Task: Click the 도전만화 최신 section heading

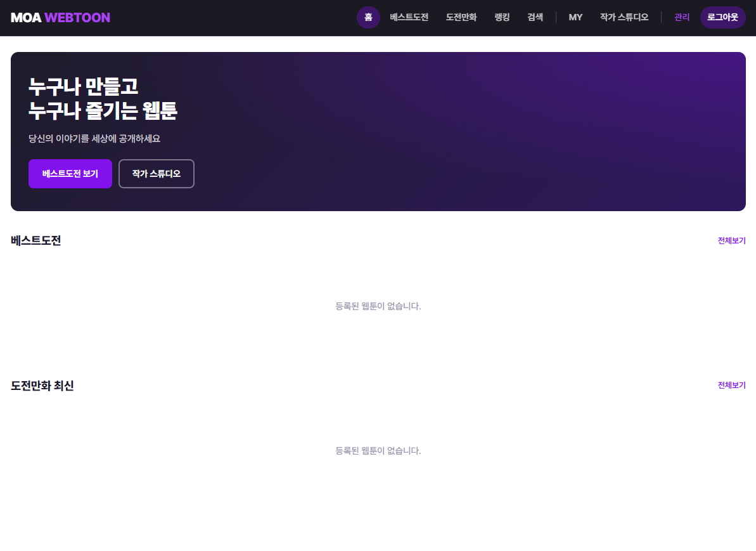Action: tap(42, 386)
